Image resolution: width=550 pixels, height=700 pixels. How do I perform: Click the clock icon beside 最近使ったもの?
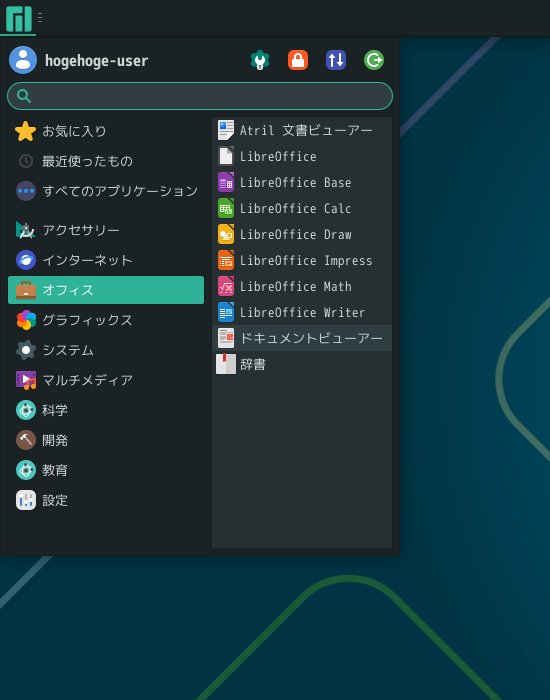click(26, 161)
